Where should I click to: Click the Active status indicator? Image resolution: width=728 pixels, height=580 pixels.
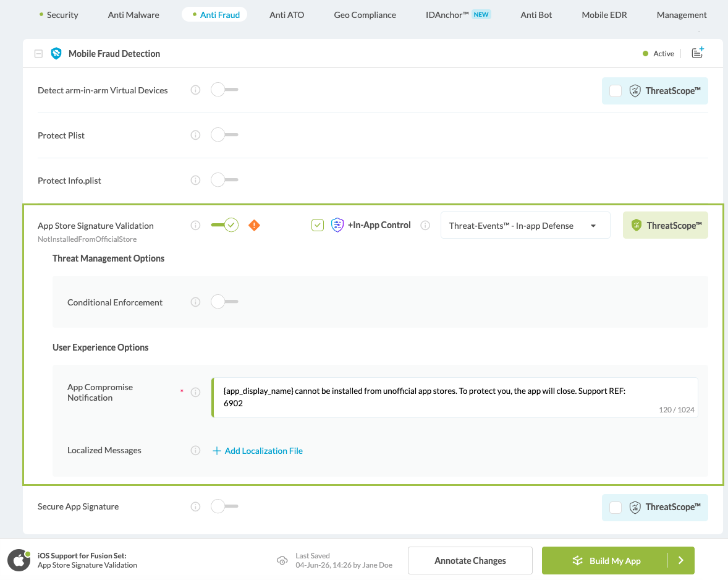click(x=658, y=54)
